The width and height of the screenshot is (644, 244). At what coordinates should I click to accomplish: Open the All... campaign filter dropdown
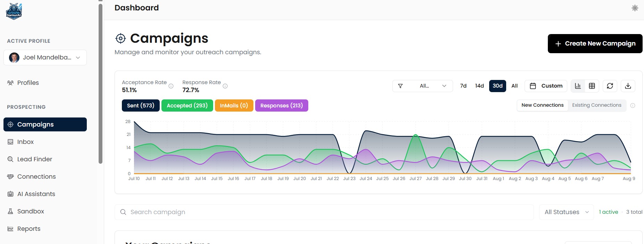pyautogui.click(x=423, y=86)
